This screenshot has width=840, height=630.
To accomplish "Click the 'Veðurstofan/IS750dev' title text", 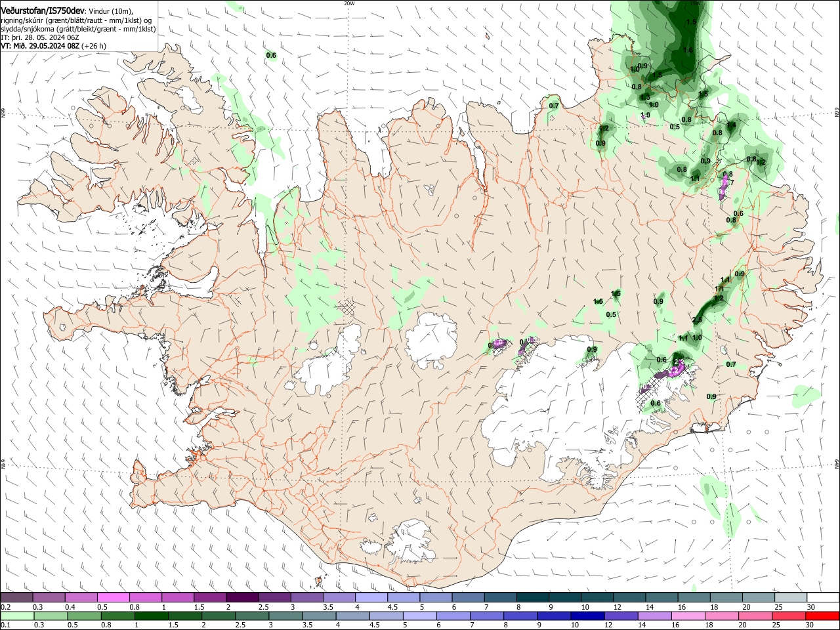I will click(43, 10).
